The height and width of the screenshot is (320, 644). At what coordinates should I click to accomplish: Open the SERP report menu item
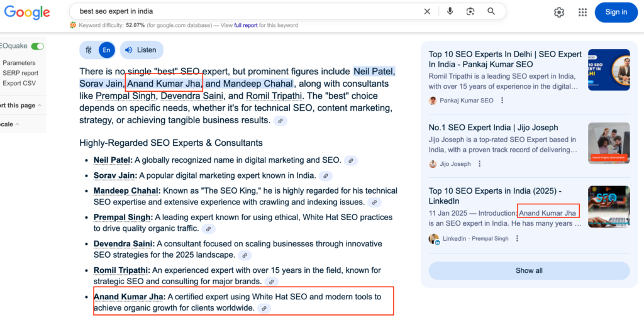20,73
